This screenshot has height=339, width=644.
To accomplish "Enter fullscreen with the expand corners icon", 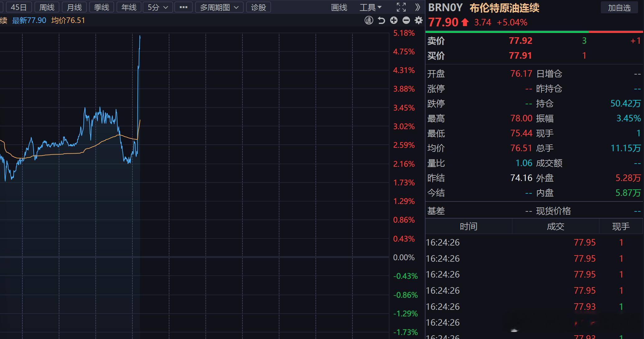I will (x=401, y=7).
